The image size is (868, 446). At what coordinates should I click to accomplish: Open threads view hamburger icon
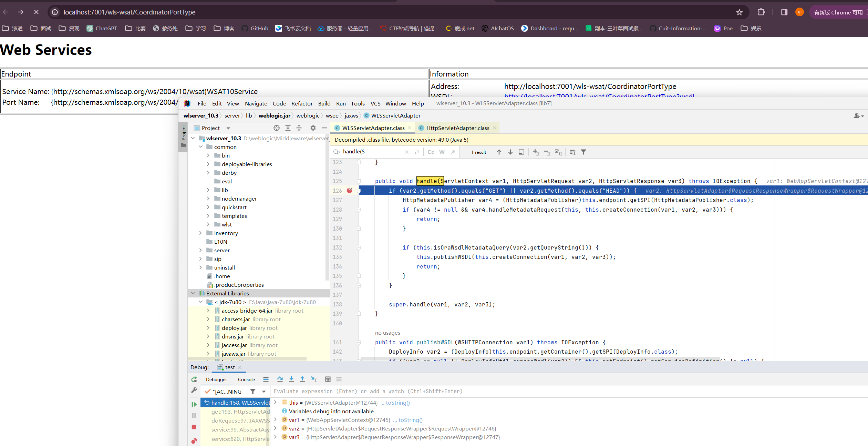click(x=266, y=379)
